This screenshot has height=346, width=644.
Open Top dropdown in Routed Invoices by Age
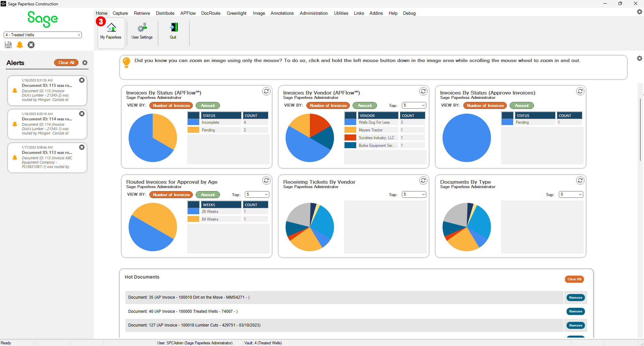click(x=257, y=194)
